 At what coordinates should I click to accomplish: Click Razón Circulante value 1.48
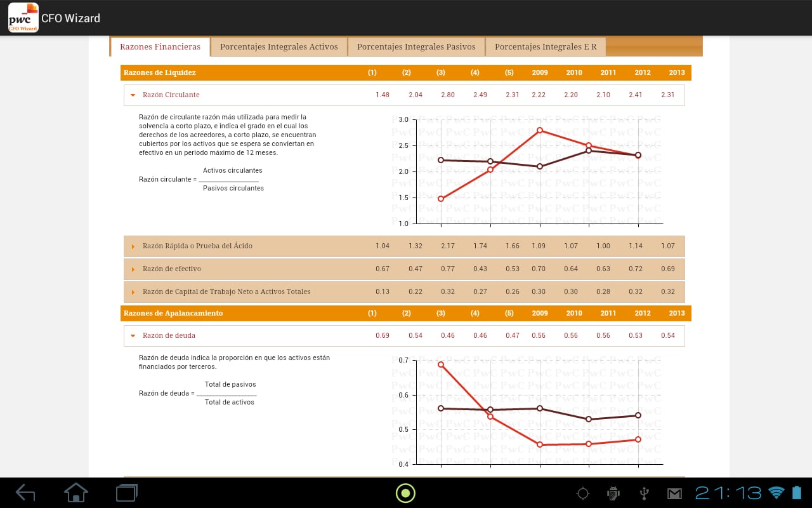tap(383, 95)
